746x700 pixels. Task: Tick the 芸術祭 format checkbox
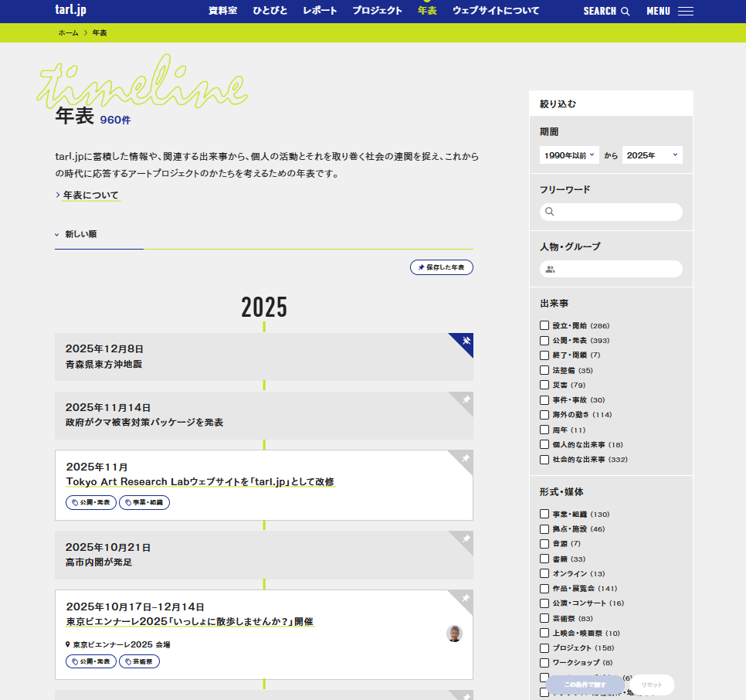pyautogui.click(x=544, y=618)
